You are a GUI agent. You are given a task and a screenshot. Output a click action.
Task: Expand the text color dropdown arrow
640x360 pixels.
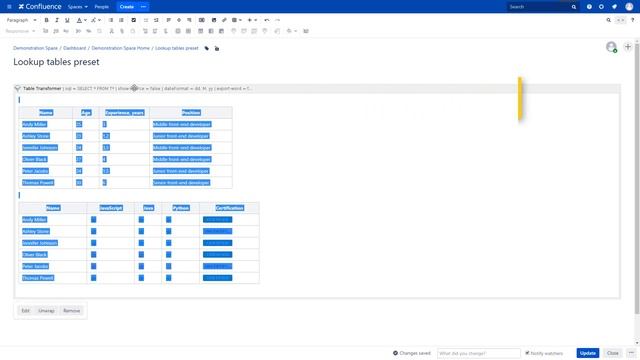coord(85,20)
